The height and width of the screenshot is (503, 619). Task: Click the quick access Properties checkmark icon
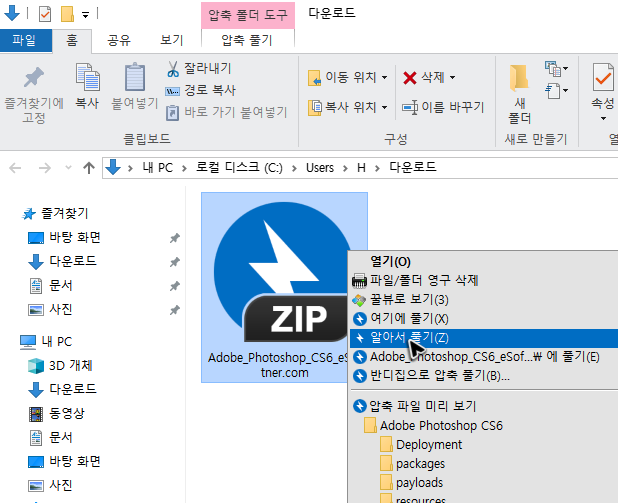(45, 14)
